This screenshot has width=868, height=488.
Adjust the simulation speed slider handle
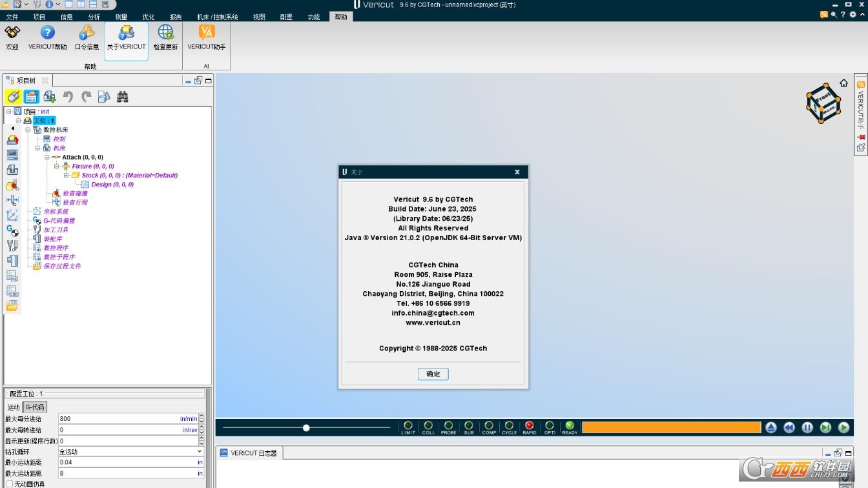[x=306, y=427]
